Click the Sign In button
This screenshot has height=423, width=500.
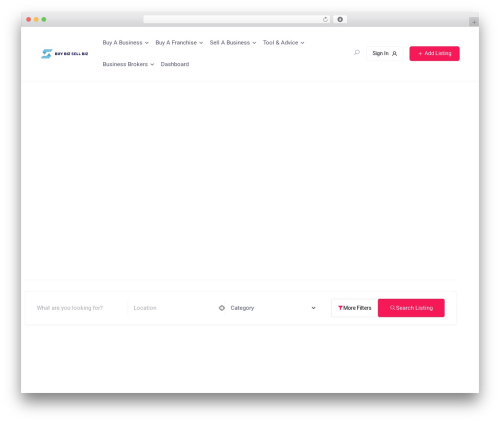[x=385, y=53]
